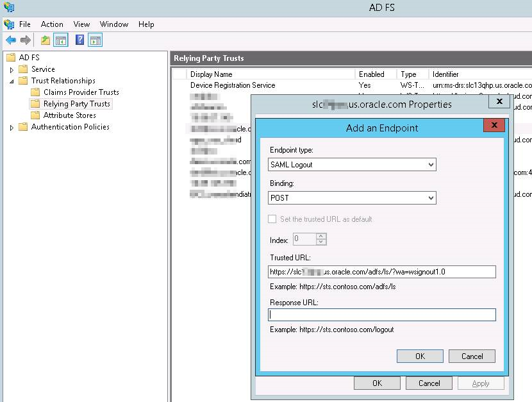This screenshot has width=532, height=402.
Task: Click the AD FS app icon in menu bar
Action: pos(9,24)
